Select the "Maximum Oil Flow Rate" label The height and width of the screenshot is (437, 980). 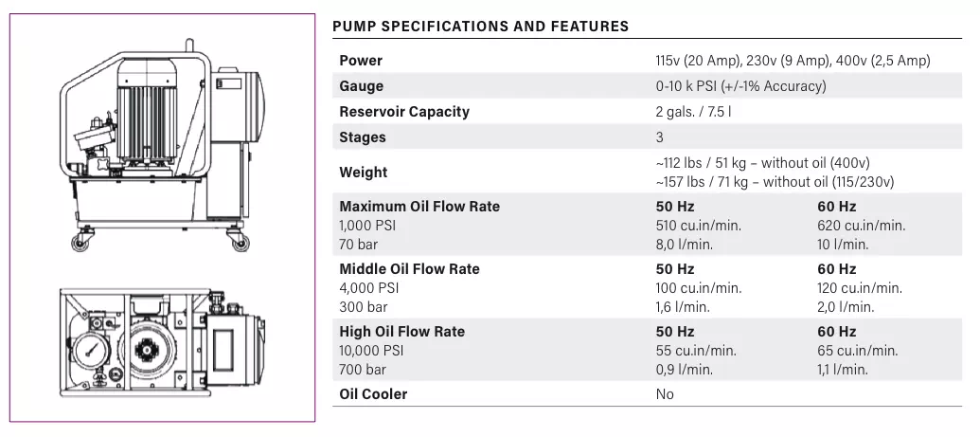coord(419,207)
